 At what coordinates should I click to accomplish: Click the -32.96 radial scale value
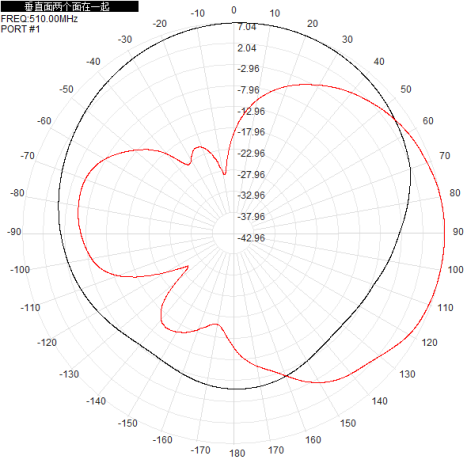251,195
